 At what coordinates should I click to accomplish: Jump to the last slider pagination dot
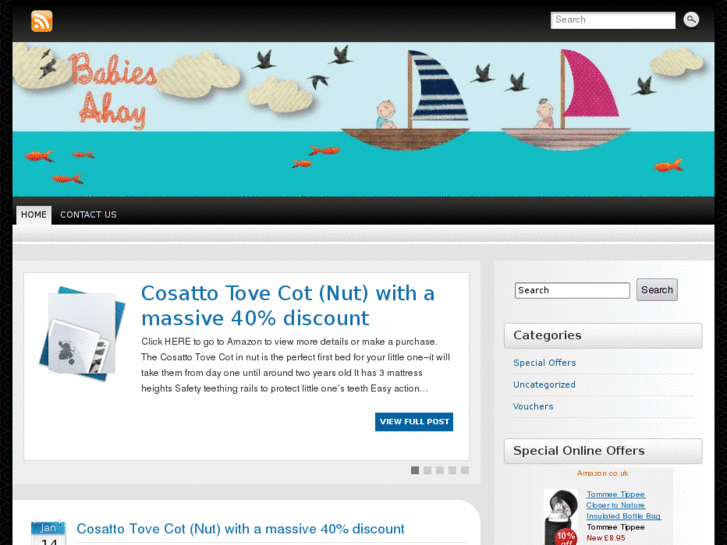point(465,470)
